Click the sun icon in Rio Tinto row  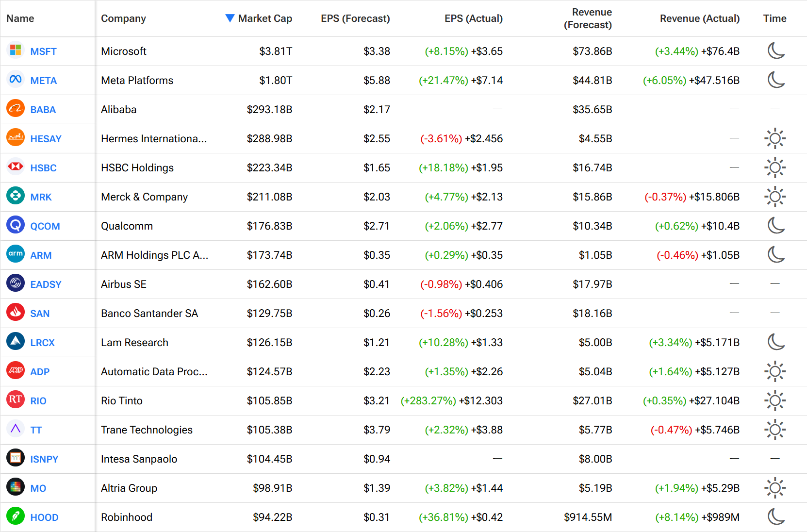click(x=775, y=400)
